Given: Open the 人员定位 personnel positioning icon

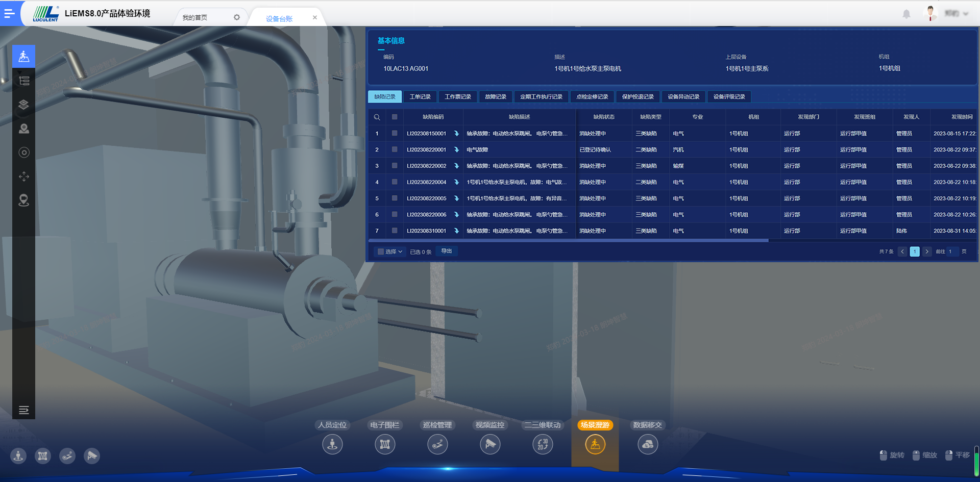Looking at the screenshot, I should 332,444.
